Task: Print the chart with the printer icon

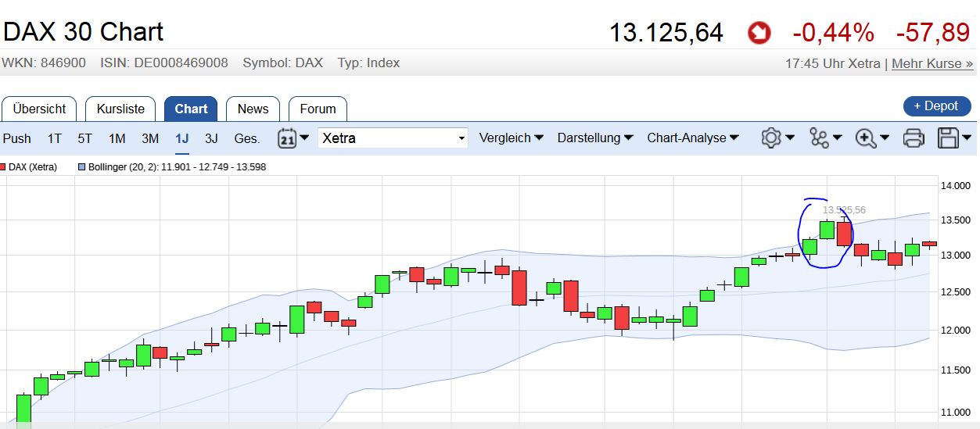Action: [914, 138]
